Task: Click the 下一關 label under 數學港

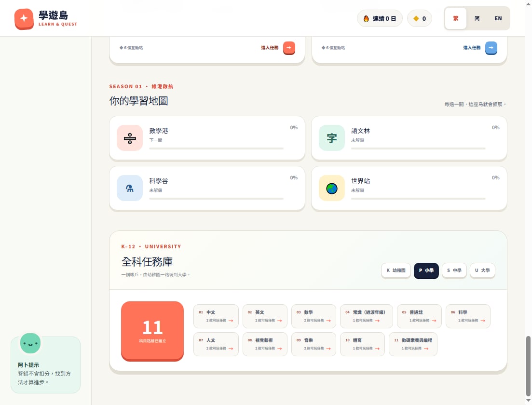Action: 156,140
